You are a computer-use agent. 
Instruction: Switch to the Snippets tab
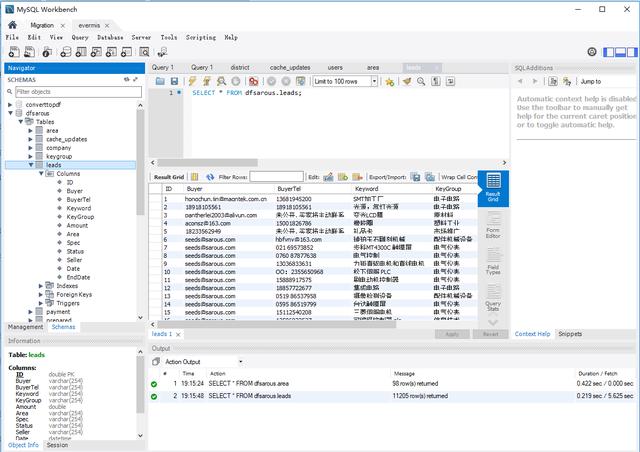pyautogui.click(x=570, y=334)
